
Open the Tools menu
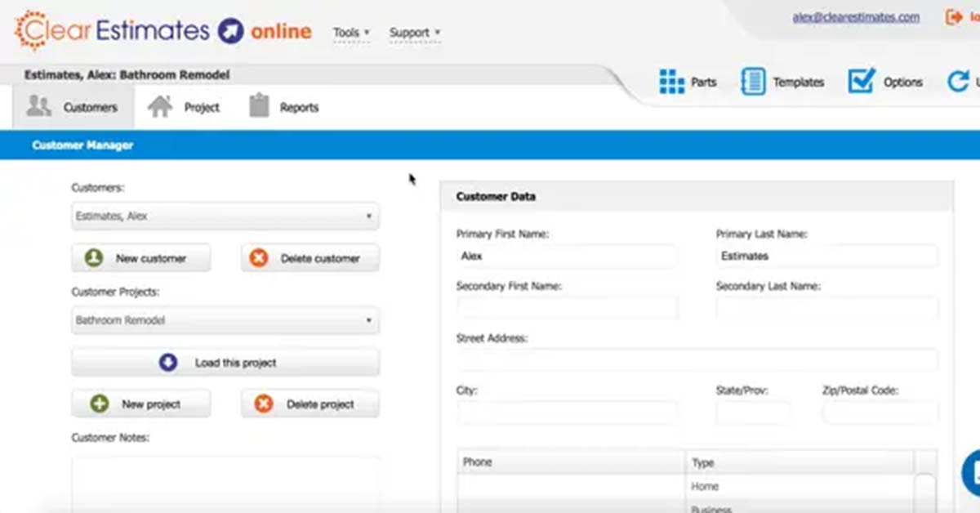351,33
